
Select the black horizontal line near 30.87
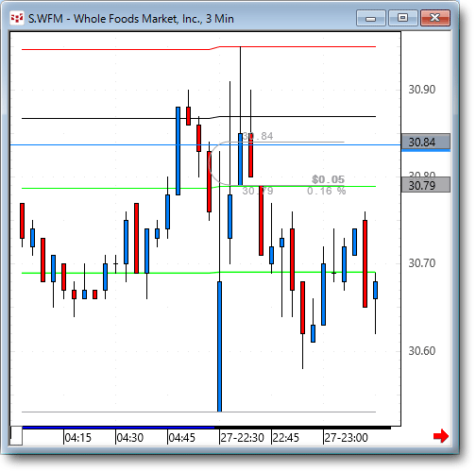point(198,117)
